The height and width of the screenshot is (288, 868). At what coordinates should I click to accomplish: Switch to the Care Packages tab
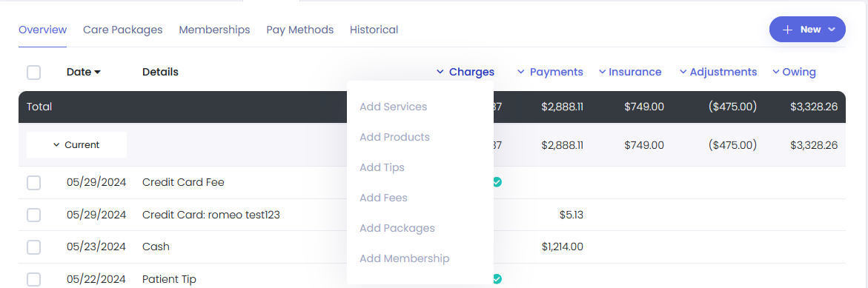click(x=123, y=30)
